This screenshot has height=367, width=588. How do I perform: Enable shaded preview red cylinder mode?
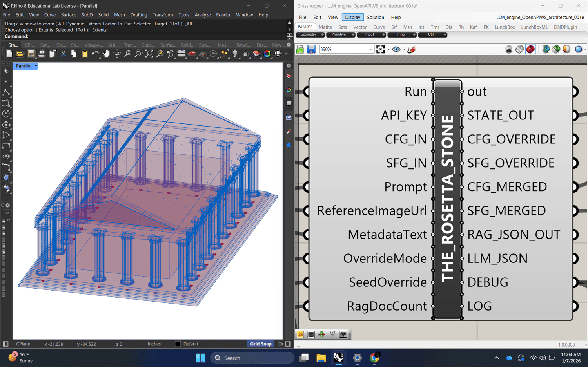(530, 49)
